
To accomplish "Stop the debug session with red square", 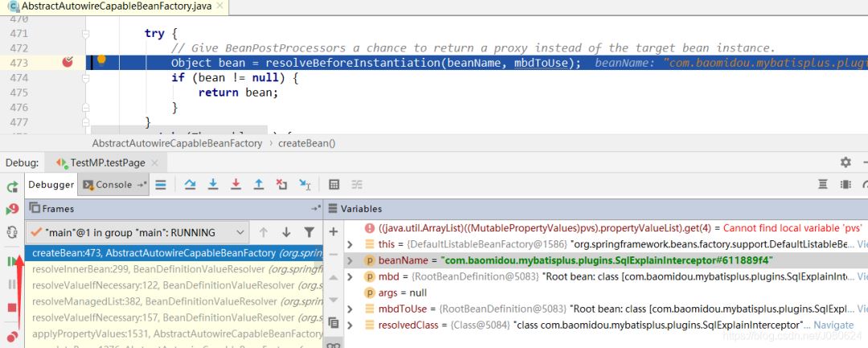I will coord(12,307).
